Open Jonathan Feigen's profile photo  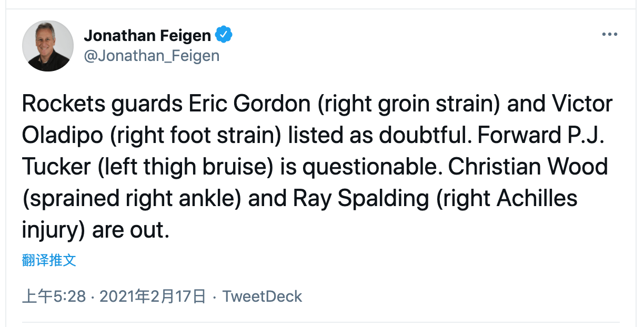(48, 46)
